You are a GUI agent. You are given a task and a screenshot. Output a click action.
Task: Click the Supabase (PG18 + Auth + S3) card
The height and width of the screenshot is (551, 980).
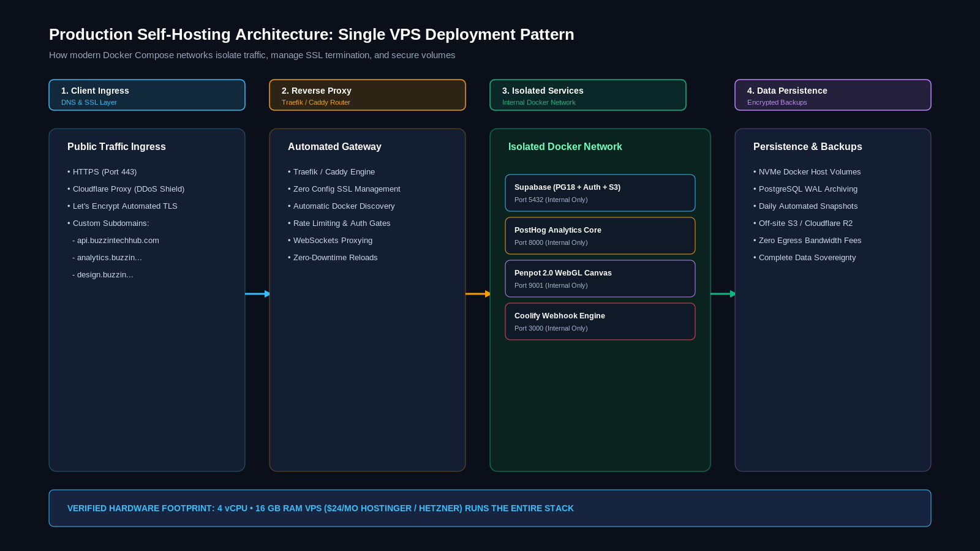pos(600,193)
